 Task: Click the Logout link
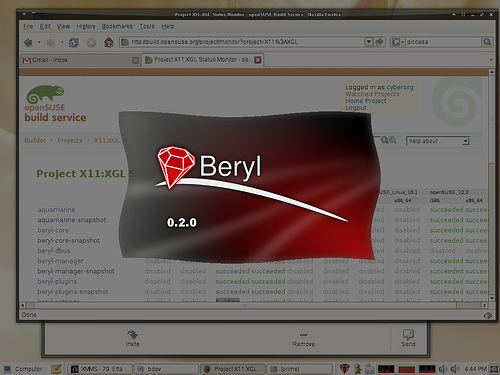356,108
